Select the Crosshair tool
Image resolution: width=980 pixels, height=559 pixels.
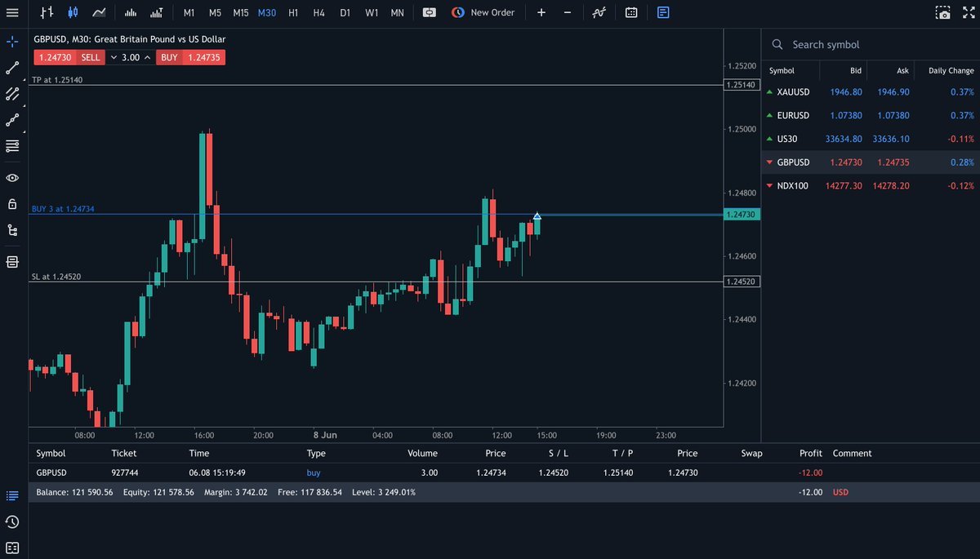click(11, 41)
